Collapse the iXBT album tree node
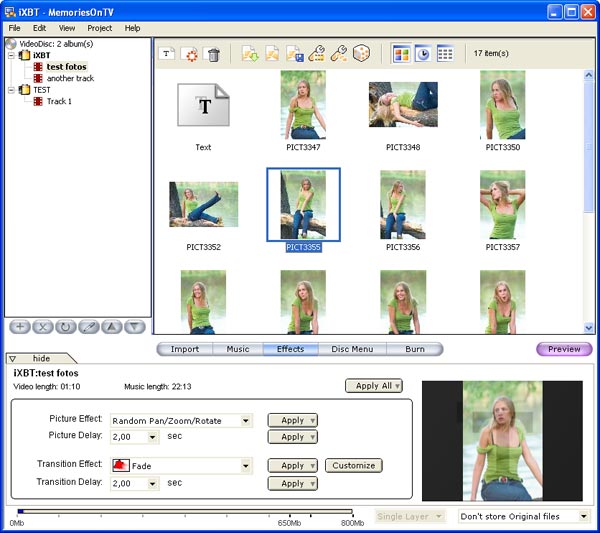This screenshot has height=533, width=600. pos(11,56)
